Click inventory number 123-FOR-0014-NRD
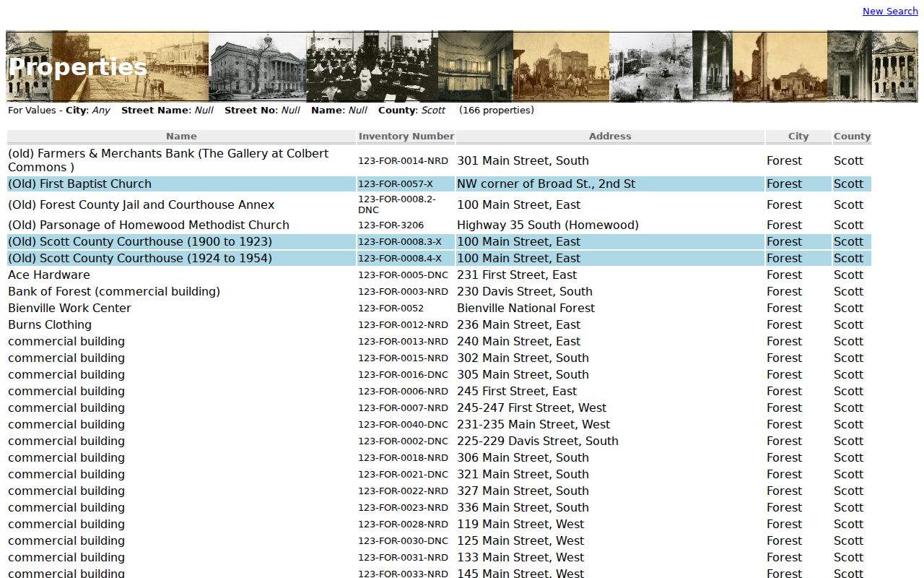 403,160
